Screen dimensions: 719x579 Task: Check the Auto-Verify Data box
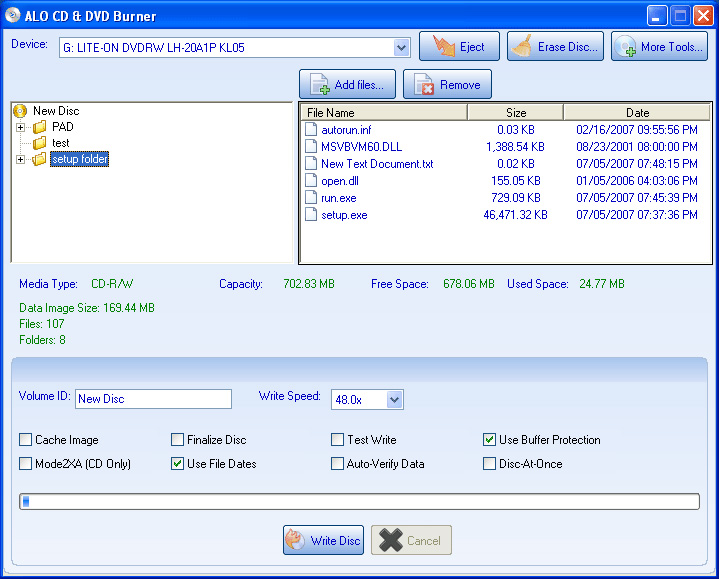coord(338,464)
